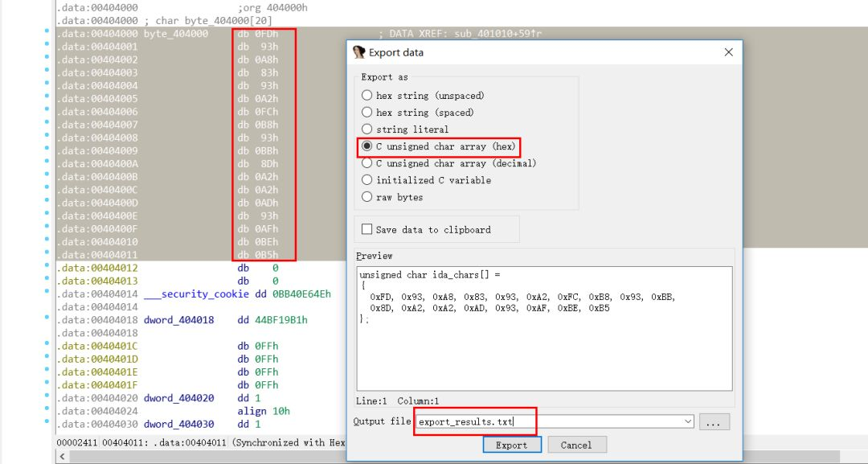Close the Export data dialog
Screen dimensions: 868x464
pos(728,52)
